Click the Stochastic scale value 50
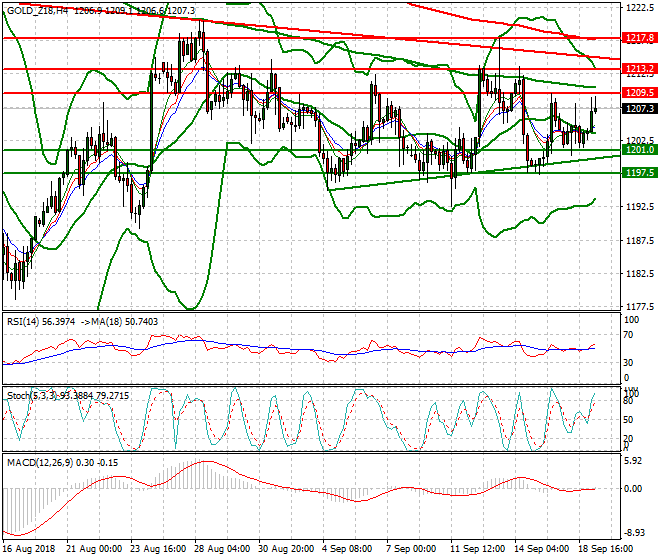660x560 pixels. coord(628,419)
